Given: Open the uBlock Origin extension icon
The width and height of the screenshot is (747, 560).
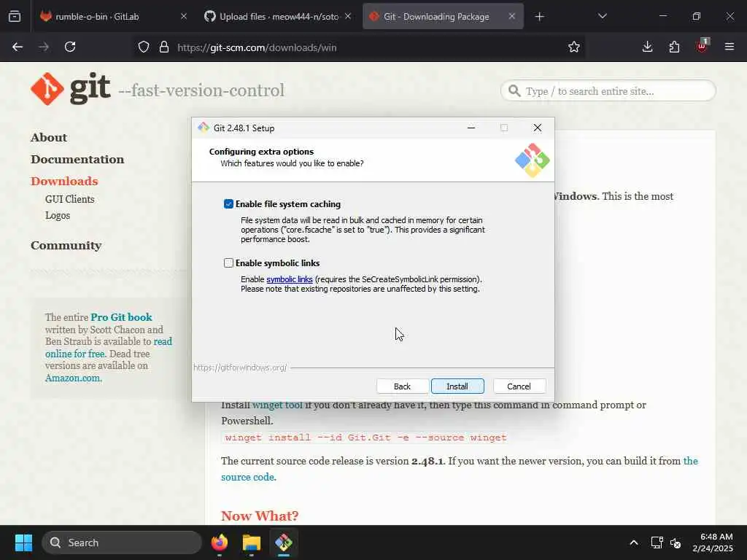Looking at the screenshot, I should coord(702,46).
